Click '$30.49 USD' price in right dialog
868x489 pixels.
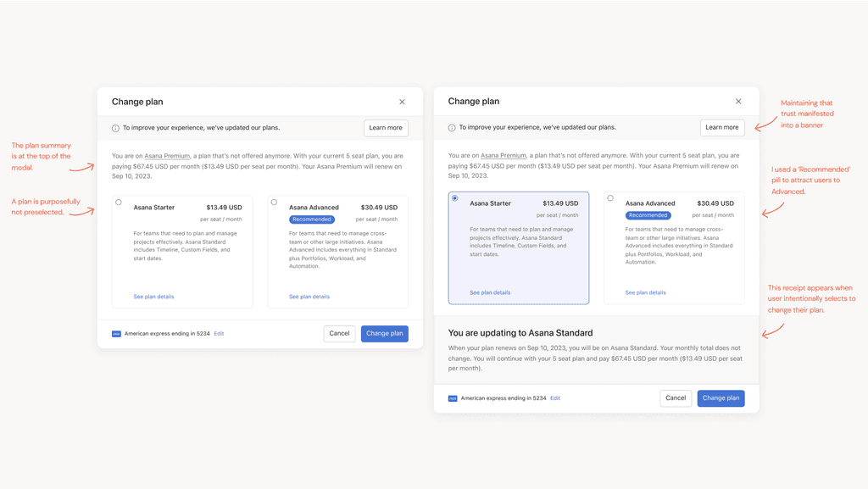tap(715, 203)
